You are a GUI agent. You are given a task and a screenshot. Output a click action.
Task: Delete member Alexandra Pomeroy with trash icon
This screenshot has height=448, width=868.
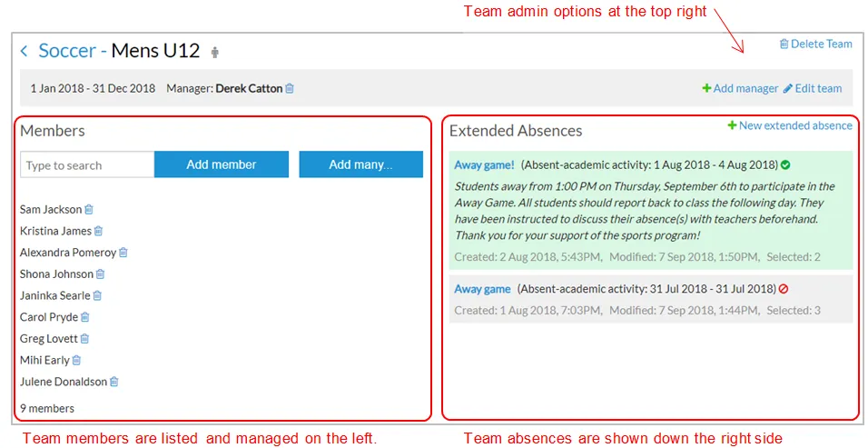click(x=123, y=253)
